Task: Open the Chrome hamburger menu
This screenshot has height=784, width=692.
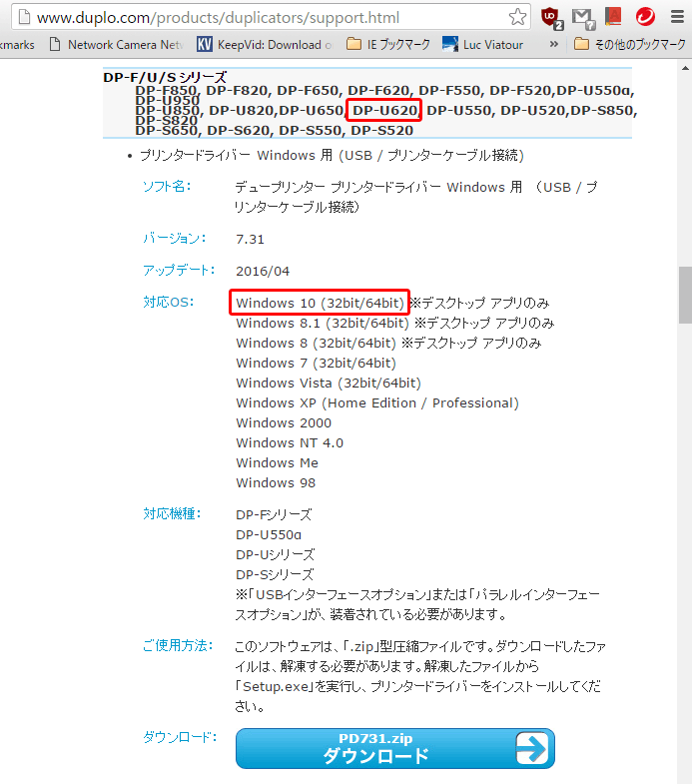Action: pos(677,17)
